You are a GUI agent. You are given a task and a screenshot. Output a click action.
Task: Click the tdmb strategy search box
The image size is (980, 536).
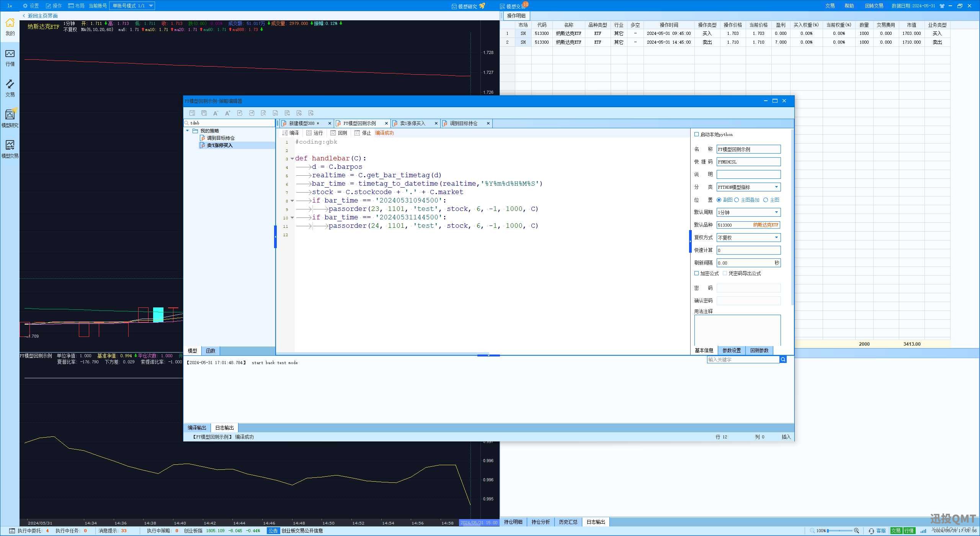229,123
